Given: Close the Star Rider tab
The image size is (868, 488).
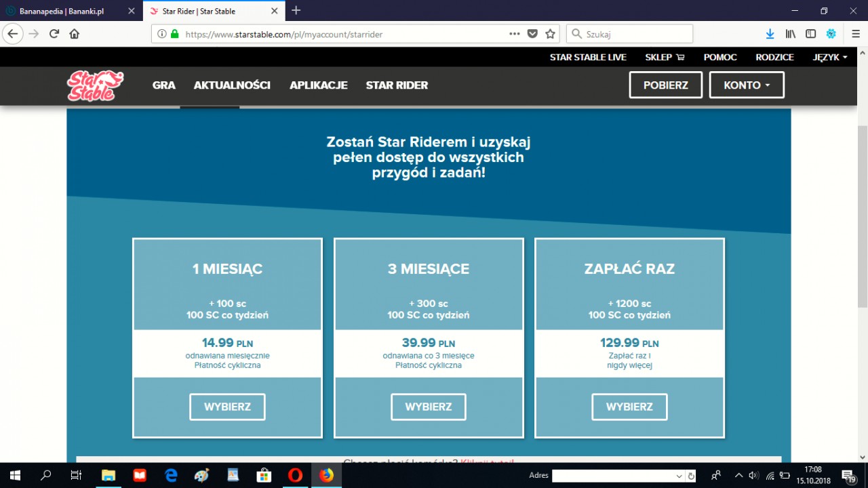Looking at the screenshot, I should (274, 11).
